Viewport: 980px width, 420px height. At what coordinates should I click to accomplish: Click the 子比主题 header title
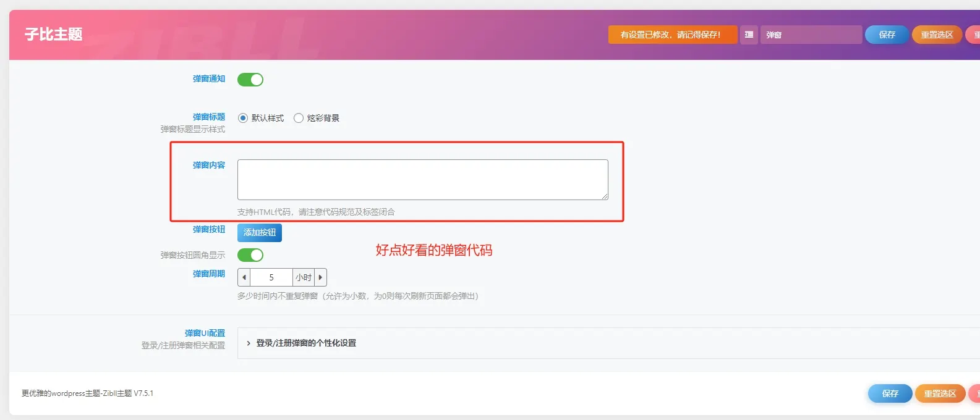[x=54, y=34]
